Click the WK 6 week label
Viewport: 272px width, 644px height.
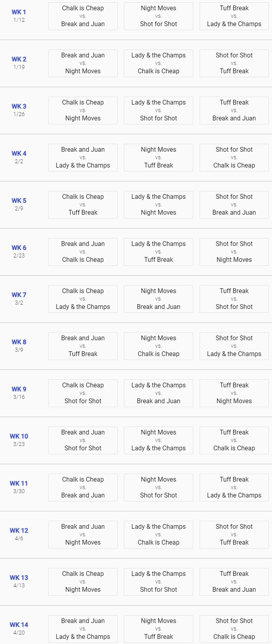click(19, 248)
